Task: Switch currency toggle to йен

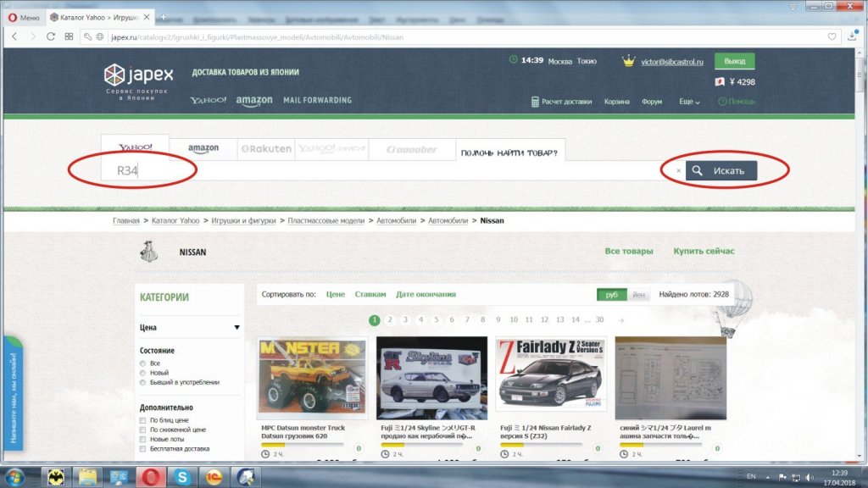Action: click(638, 295)
